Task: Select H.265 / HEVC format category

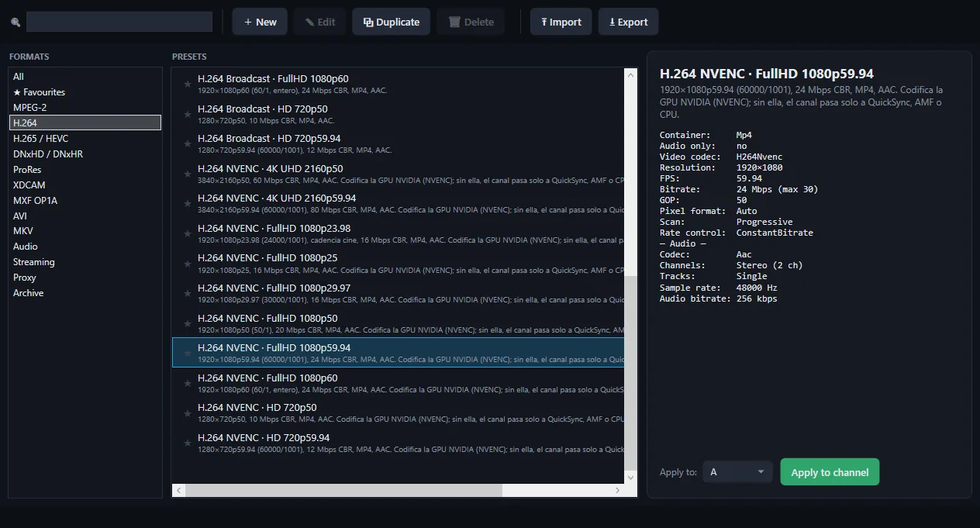Action: [x=85, y=139]
